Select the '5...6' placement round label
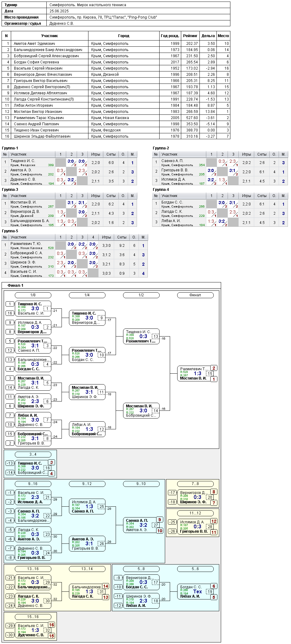Screen dimensions: 291x644 point(195,569)
